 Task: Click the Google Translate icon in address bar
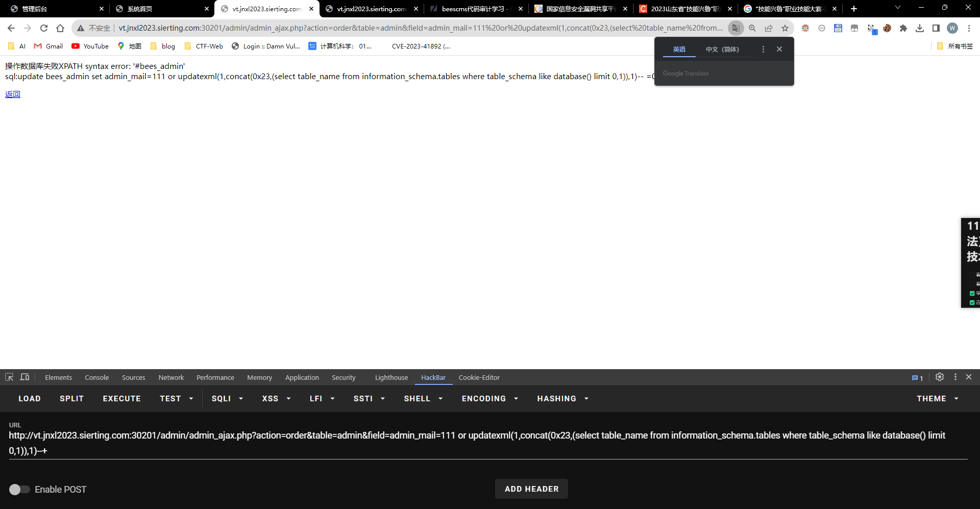coord(736,28)
